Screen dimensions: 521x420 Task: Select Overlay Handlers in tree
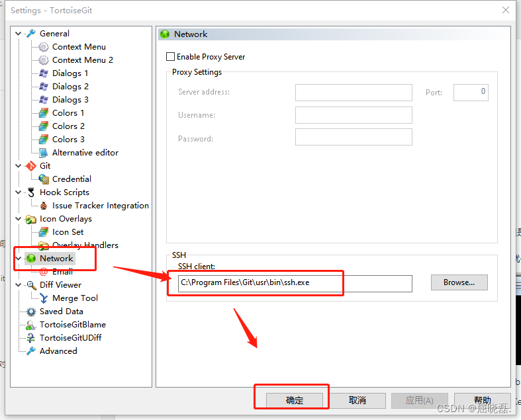point(85,245)
